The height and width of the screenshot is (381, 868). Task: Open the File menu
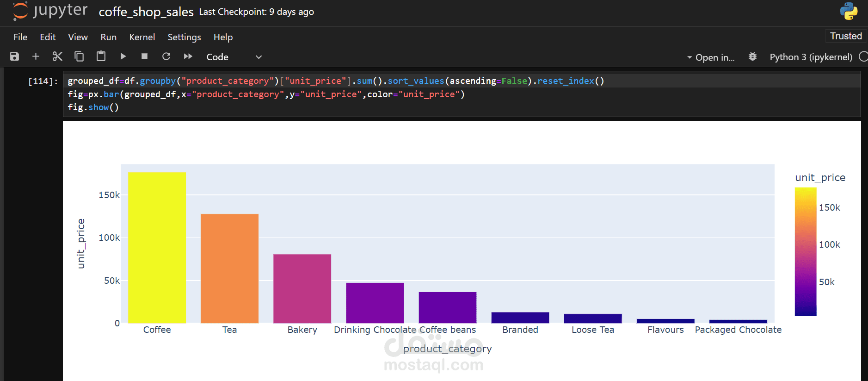(20, 37)
